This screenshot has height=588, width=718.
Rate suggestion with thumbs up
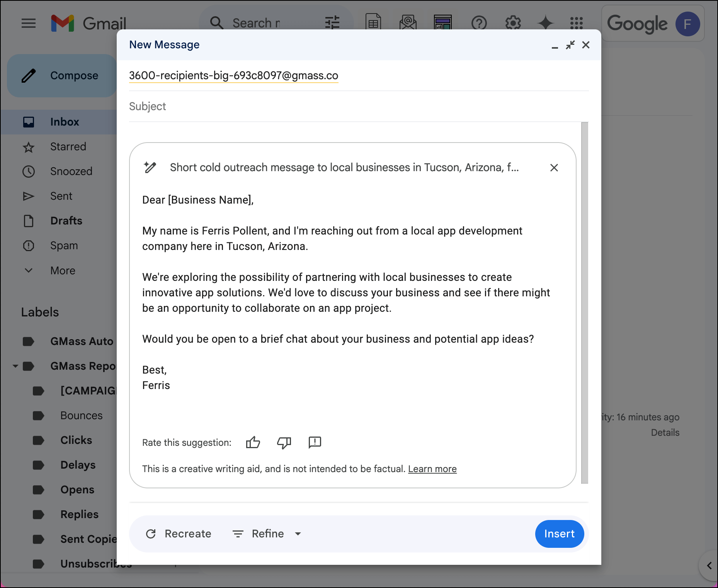pos(253,442)
